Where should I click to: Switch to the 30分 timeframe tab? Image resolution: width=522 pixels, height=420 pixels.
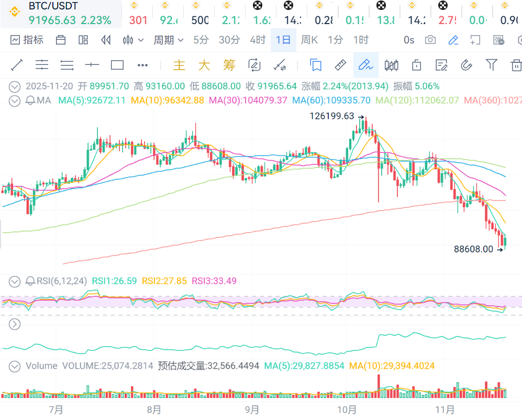[229, 40]
